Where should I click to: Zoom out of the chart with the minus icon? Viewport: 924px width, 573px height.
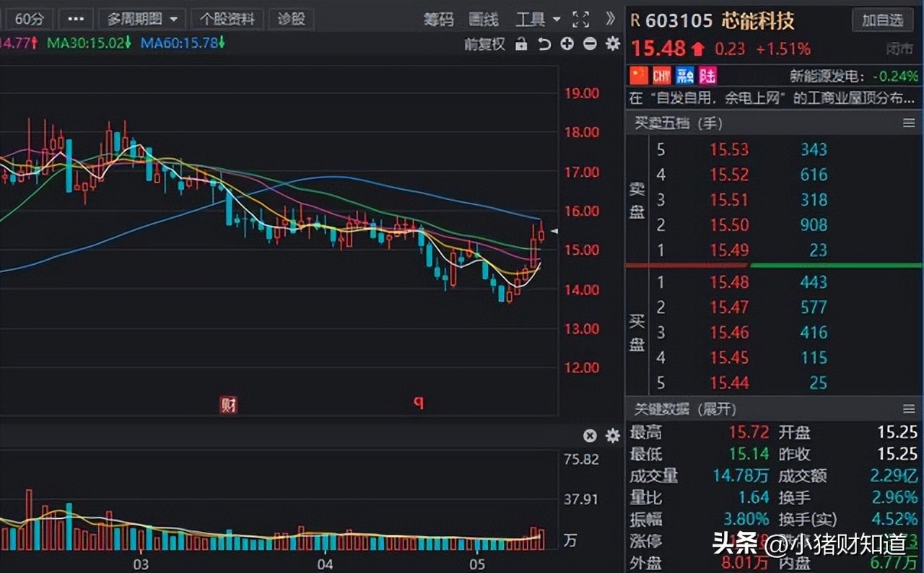590,44
